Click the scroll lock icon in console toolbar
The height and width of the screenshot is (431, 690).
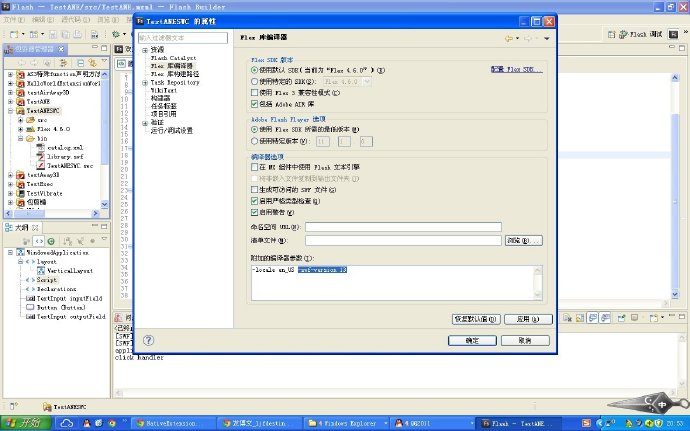(580, 318)
